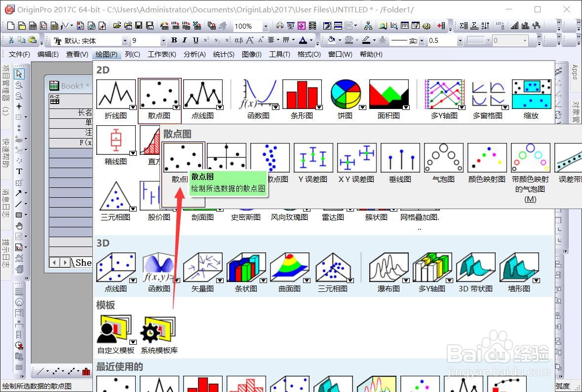Toggle italic text formatting

(185, 40)
